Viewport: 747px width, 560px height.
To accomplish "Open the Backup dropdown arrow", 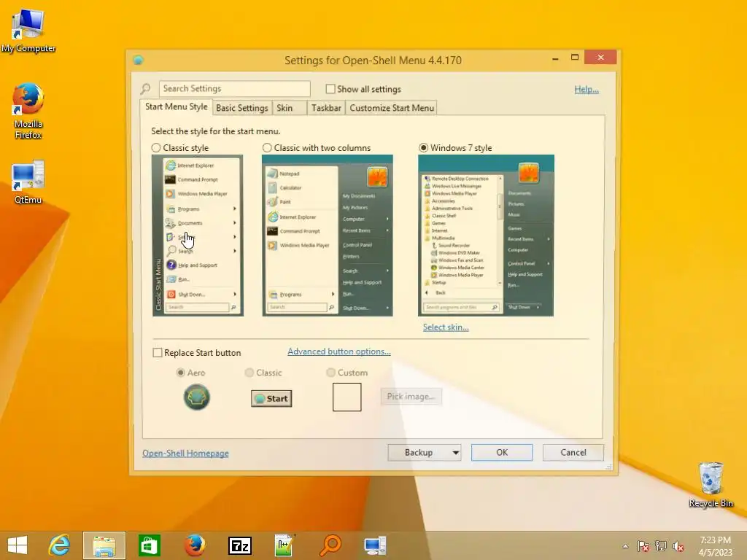I will pyautogui.click(x=455, y=453).
